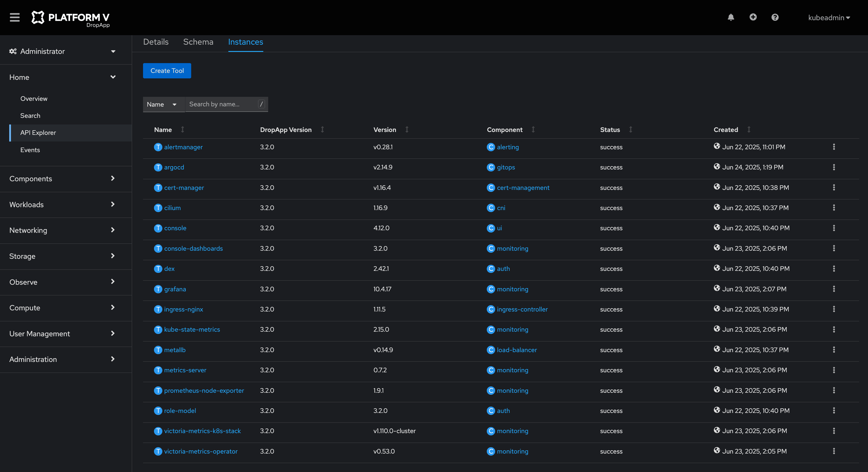Open kebab menu for grafana row

[834, 289]
